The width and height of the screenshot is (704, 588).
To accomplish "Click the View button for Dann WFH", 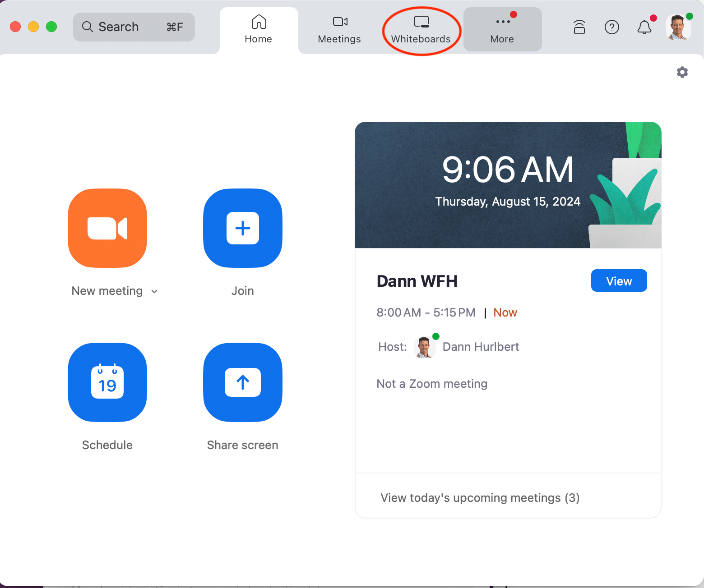I will (619, 281).
